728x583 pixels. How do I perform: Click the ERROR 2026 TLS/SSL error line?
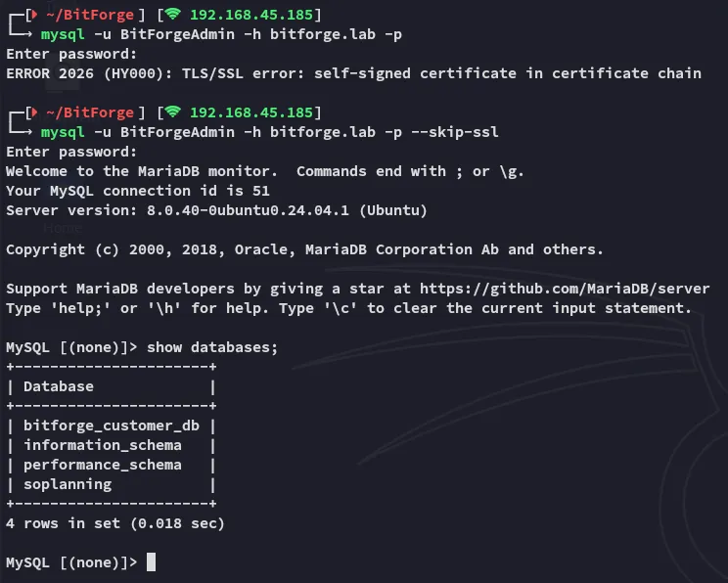coord(353,73)
